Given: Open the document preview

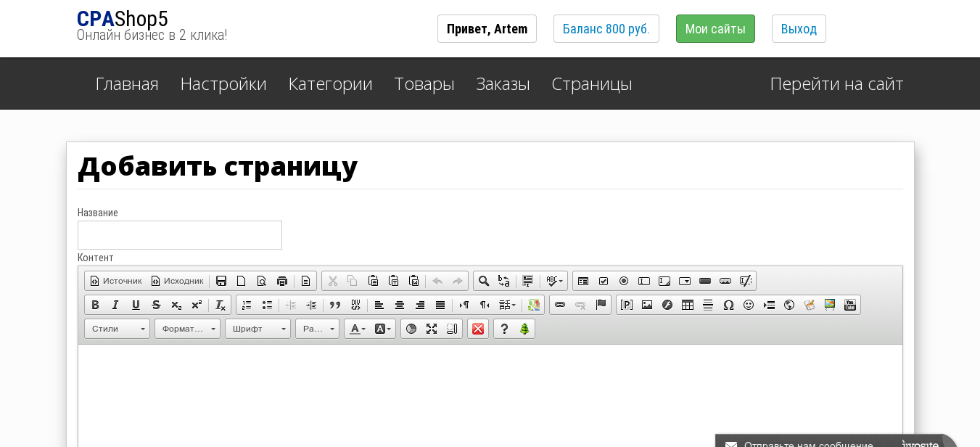Looking at the screenshot, I should (x=262, y=281).
